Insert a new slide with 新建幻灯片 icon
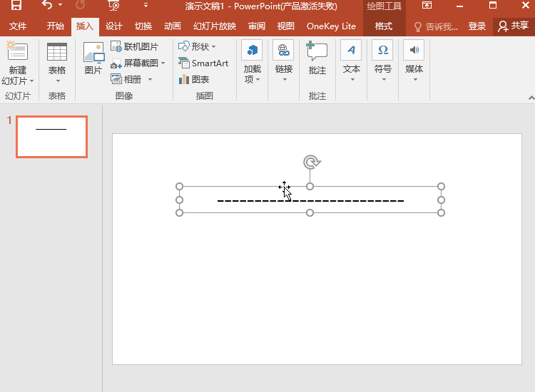 [17, 52]
